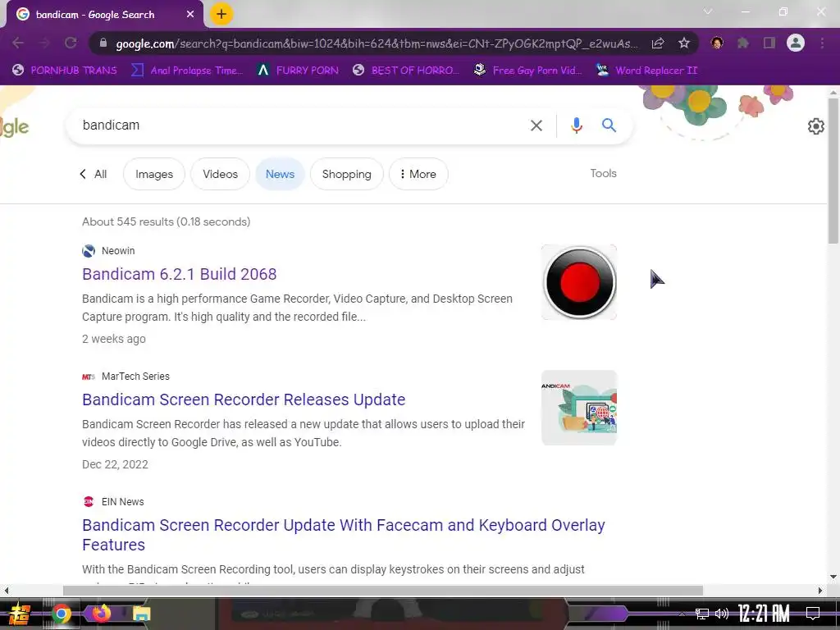
Task: Click the Chrome taskbar icon
Action: [x=61, y=614]
